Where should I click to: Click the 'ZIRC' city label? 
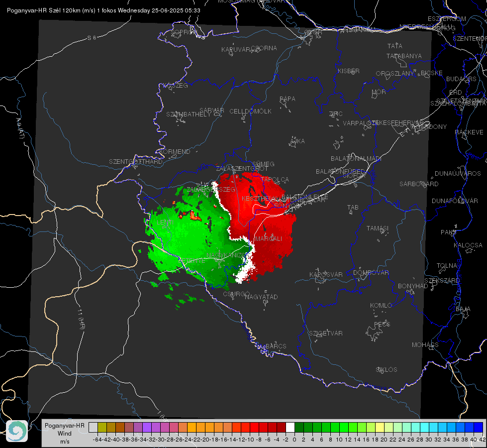[x=336, y=114]
